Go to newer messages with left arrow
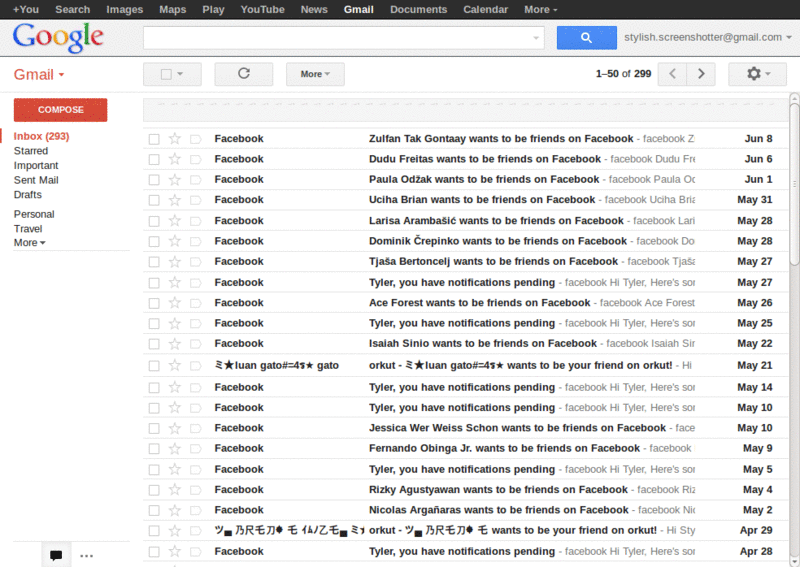 (x=672, y=74)
